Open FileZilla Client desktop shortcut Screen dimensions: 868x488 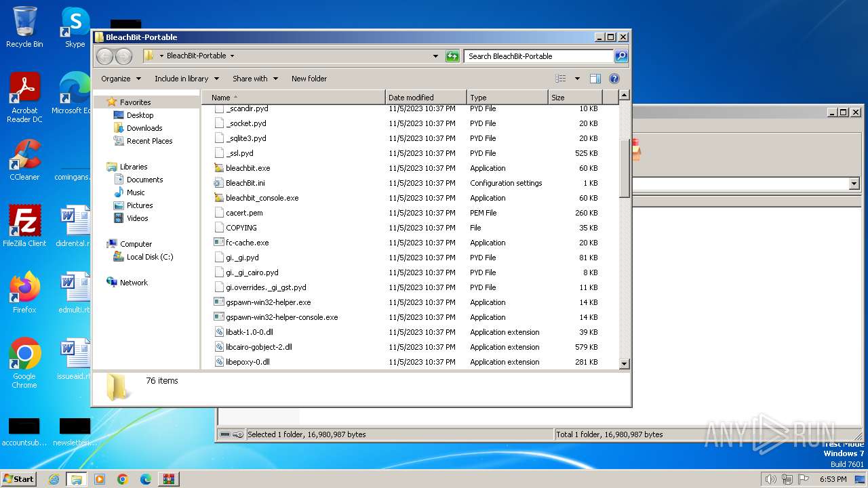24,226
